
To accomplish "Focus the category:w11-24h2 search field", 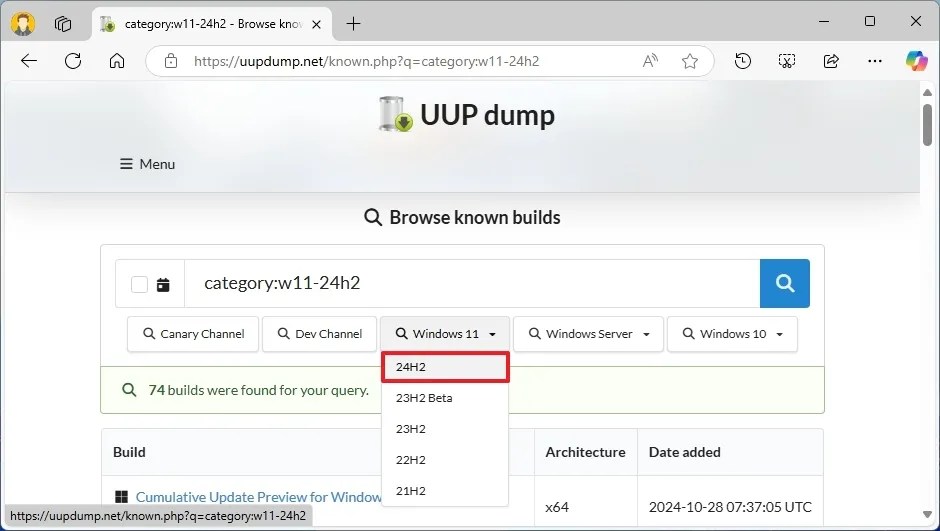I will 472,283.
